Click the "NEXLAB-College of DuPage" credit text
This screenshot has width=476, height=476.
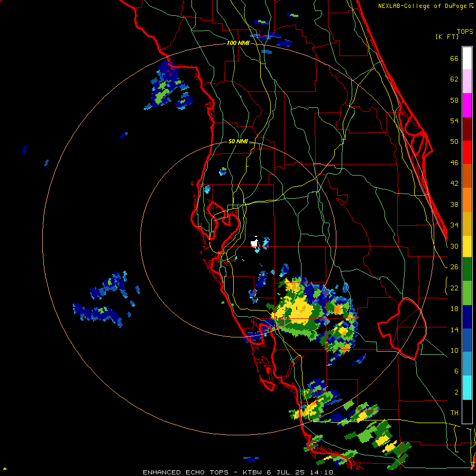tap(422, 6)
